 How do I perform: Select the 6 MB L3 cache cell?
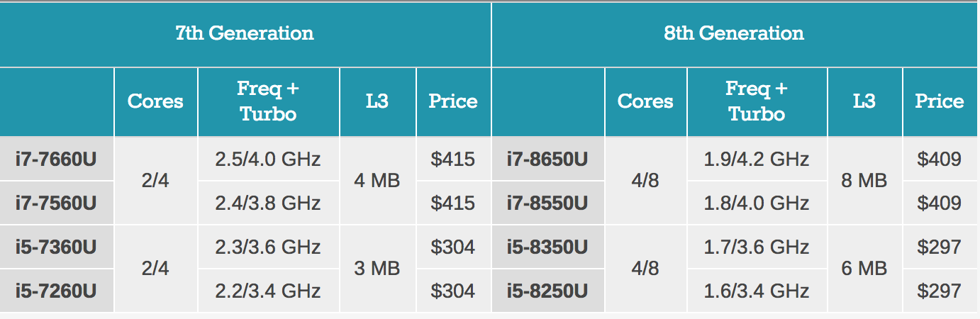click(864, 269)
